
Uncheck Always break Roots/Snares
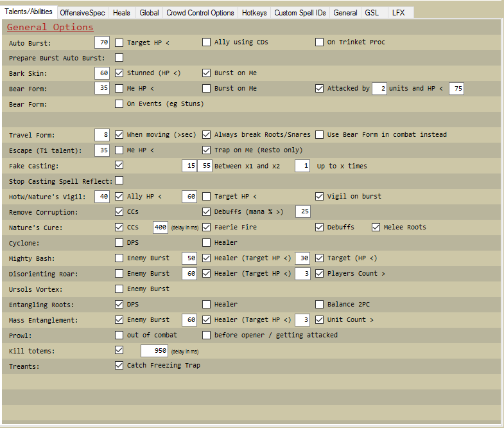click(206, 134)
